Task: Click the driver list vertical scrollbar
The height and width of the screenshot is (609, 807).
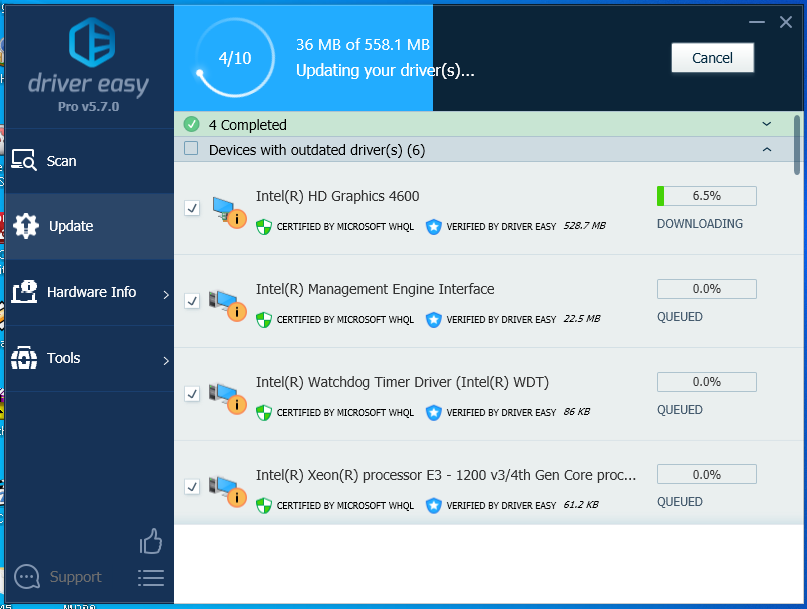Action: coord(797,145)
